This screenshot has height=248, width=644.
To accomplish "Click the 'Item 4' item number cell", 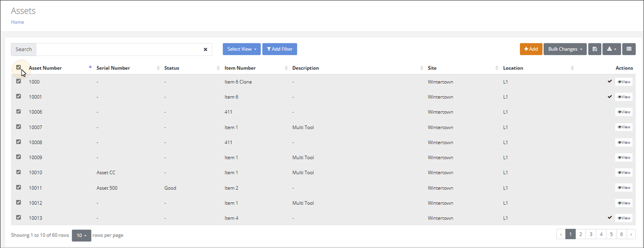I will (x=231, y=218).
